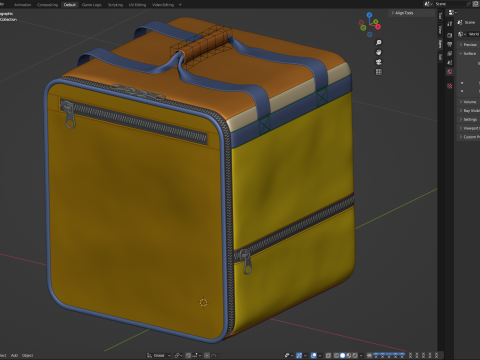Add a new workspace with the plus button
The image size is (480, 360).
[x=180, y=5]
